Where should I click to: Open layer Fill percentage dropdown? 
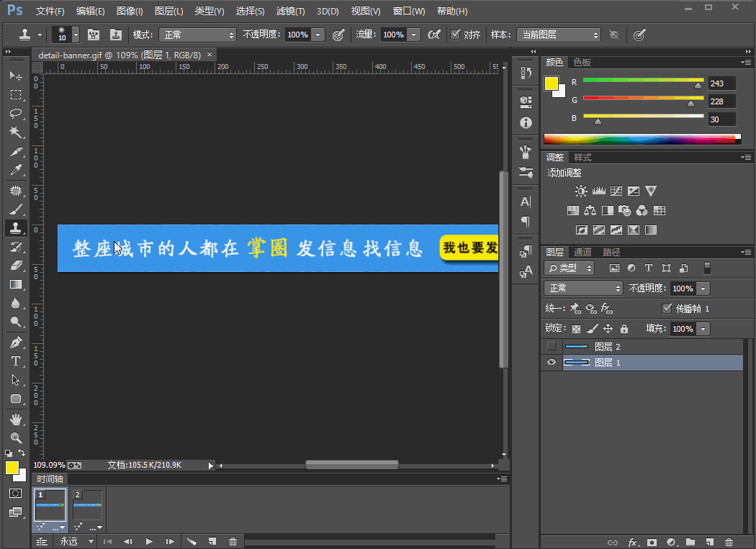point(703,329)
